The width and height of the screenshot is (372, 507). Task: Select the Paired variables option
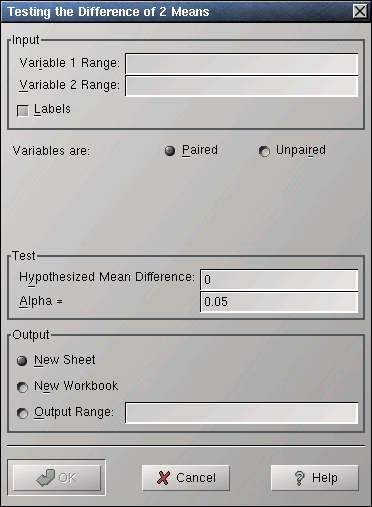tap(170, 151)
